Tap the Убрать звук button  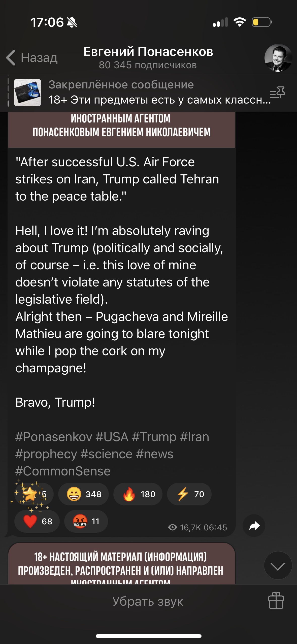click(x=148, y=601)
